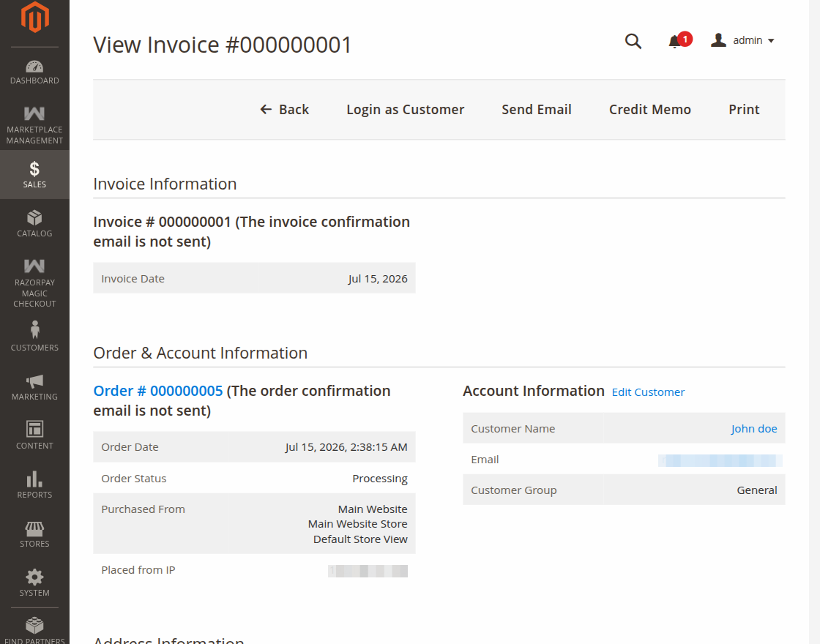The width and height of the screenshot is (820, 644).
Task: Open customer John doe link
Action: tap(753, 429)
